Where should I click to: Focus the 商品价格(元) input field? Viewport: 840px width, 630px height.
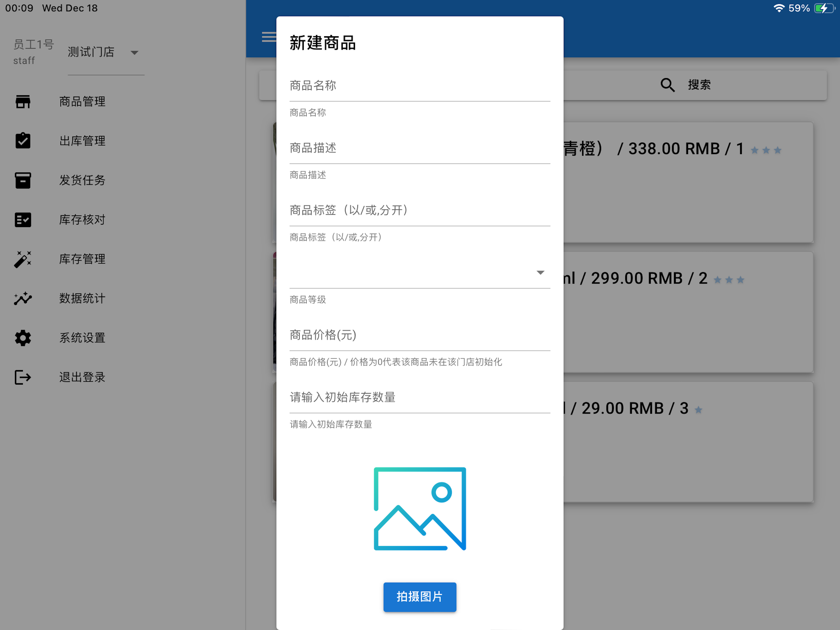[x=420, y=335]
